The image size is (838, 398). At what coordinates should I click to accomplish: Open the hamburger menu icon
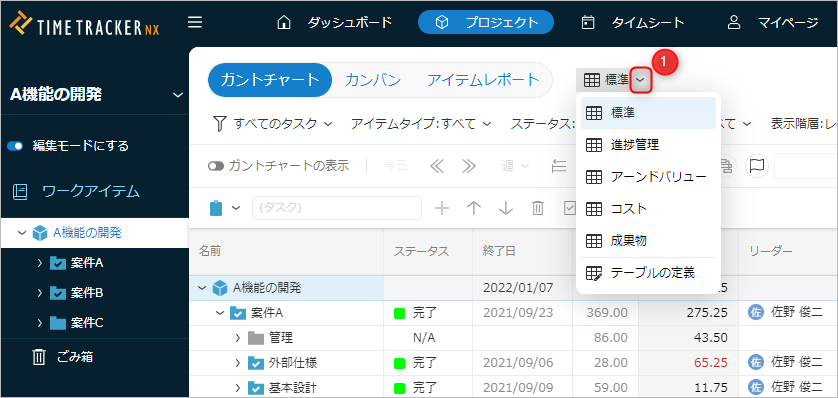(195, 22)
